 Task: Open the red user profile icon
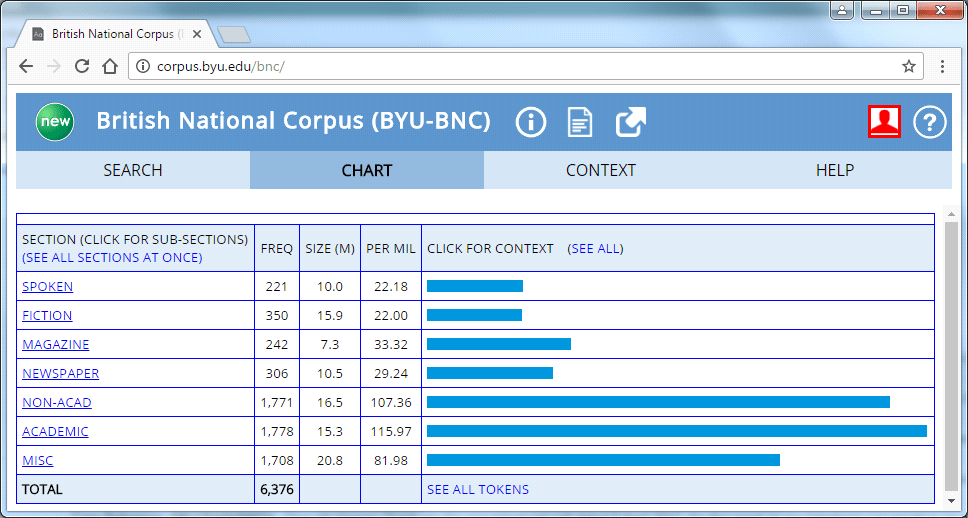[x=884, y=121]
